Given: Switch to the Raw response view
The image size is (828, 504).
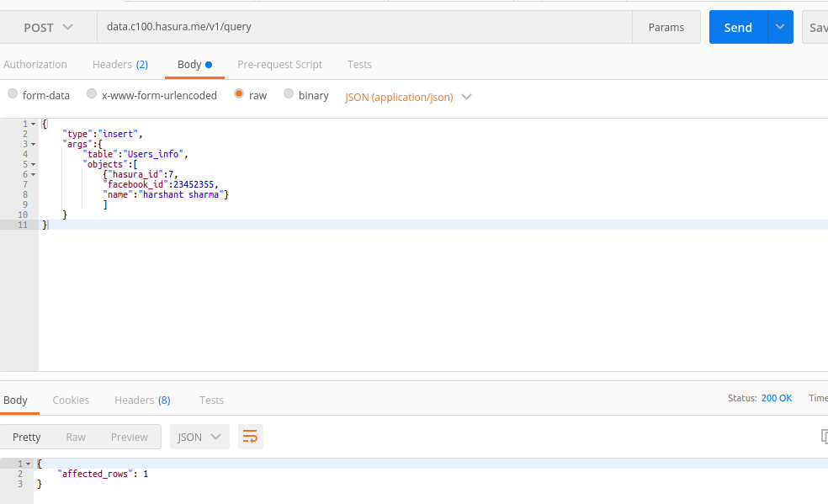Looking at the screenshot, I should click(x=75, y=437).
